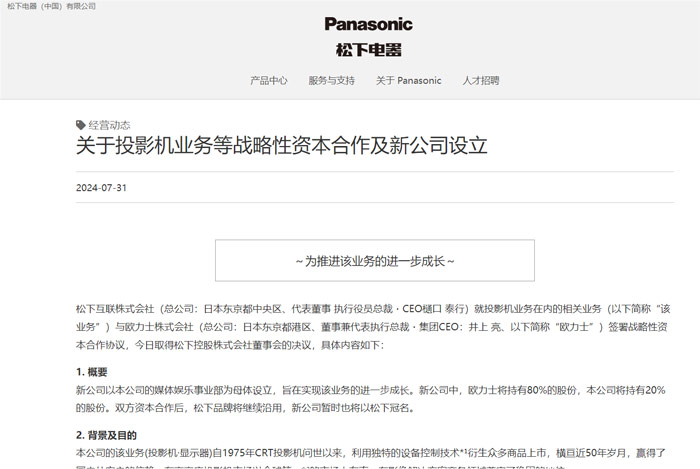This screenshot has height=469, width=700.
Task: Click 松下电器（中国）有限公司 at the top left
Action: click(x=52, y=6)
